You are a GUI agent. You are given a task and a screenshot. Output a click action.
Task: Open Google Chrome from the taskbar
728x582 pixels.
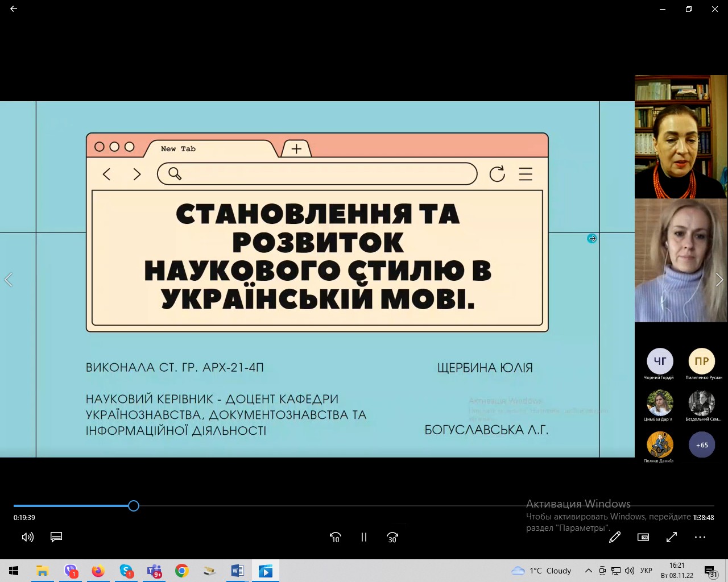pyautogui.click(x=182, y=571)
